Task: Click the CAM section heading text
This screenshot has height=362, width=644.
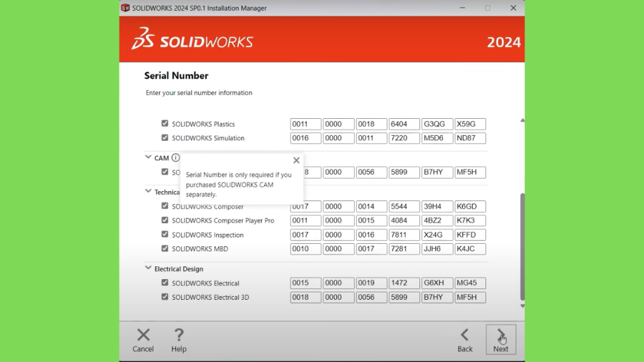Action: coord(162,158)
